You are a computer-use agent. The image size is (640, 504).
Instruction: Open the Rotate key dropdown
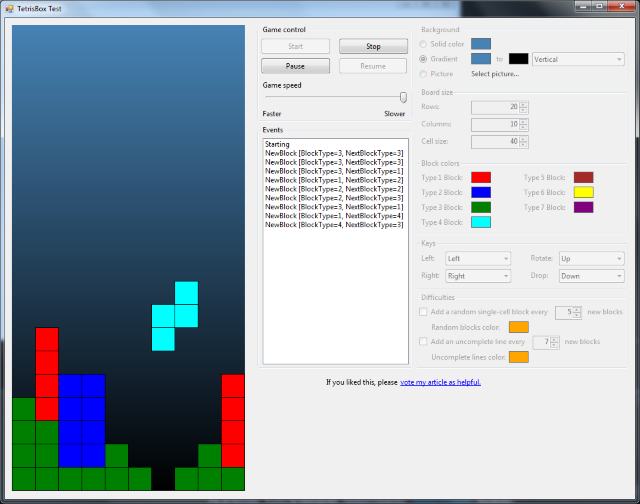click(591, 259)
